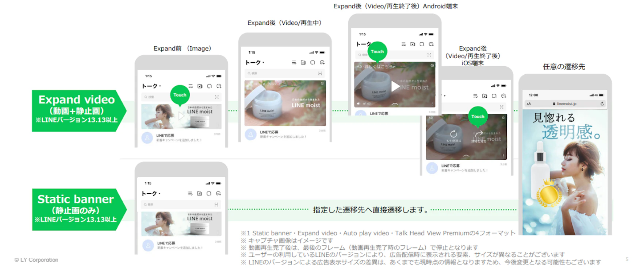Reload the linemoist.jp page in browser bar
Image resolution: width=644 pixels, height=273 pixels.
[602, 104]
